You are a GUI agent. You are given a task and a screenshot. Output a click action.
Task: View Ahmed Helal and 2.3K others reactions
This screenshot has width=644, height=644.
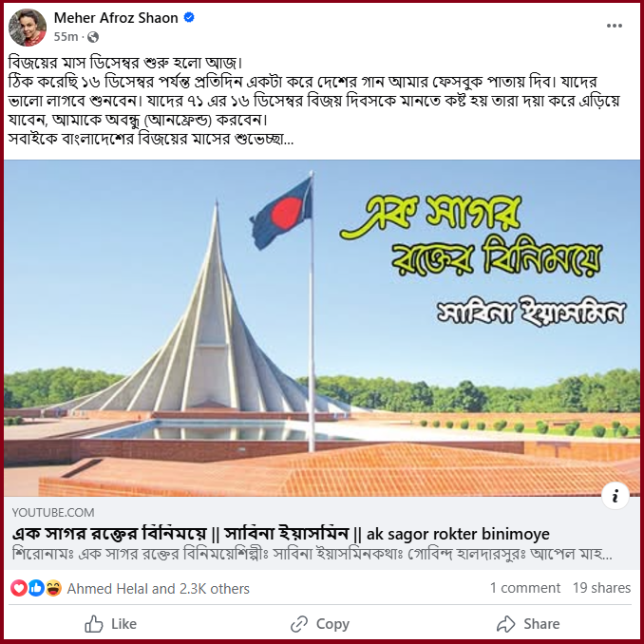coord(158,589)
